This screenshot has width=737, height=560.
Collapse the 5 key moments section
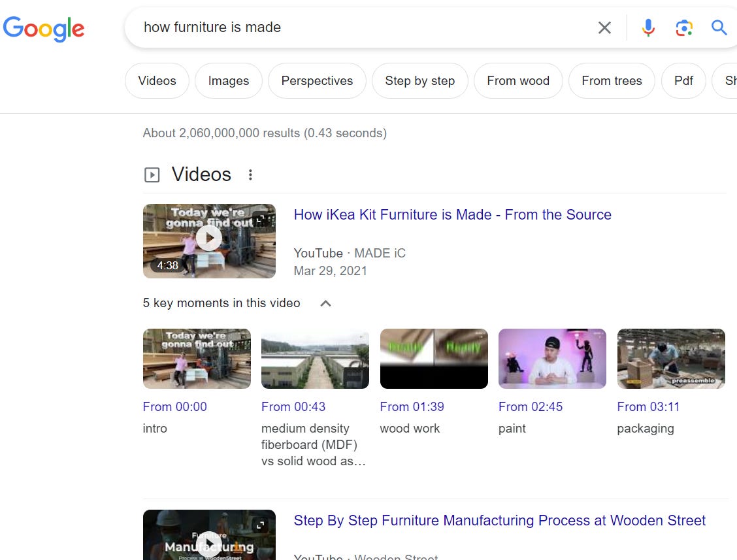point(326,303)
